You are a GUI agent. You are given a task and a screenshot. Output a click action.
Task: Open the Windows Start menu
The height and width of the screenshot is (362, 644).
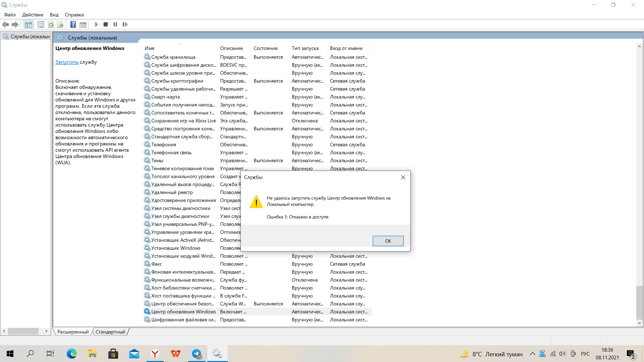pyautogui.click(x=10, y=354)
